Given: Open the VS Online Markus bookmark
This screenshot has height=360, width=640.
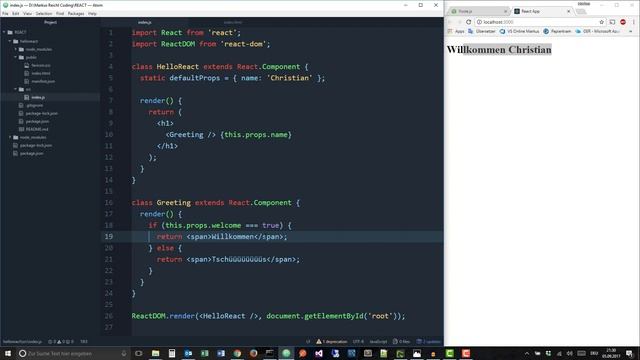Looking at the screenshot, I should tap(520, 31).
